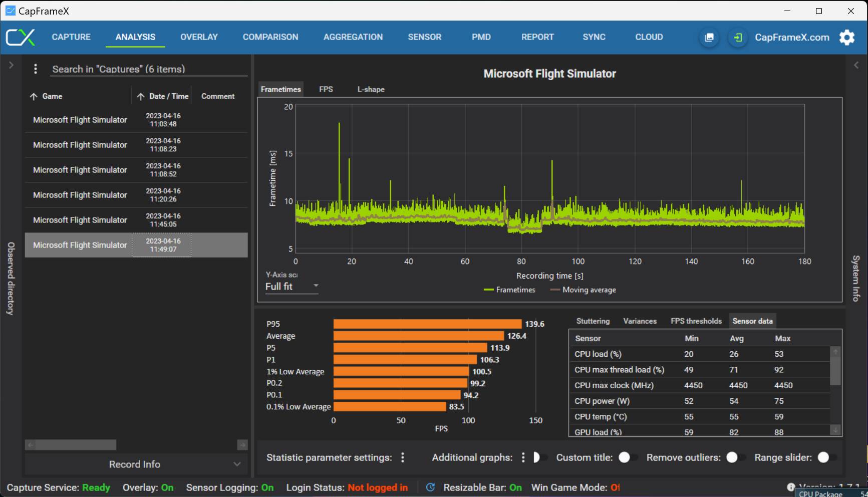Go to the SYNC tab
The width and height of the screenshot is (868, 497).
[x=594, y=37]
